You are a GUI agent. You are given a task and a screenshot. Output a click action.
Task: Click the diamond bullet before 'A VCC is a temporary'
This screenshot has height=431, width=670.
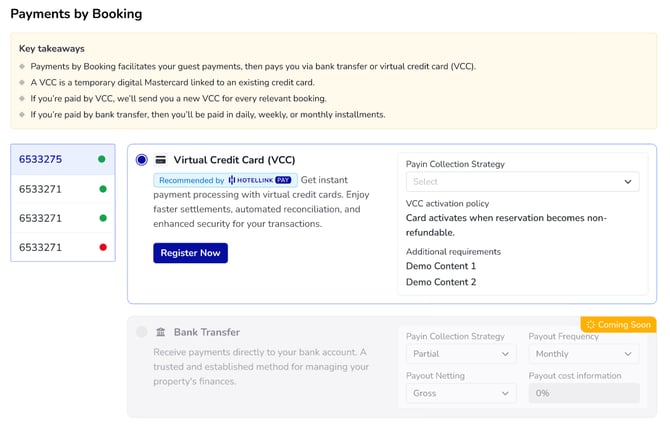[21, 83]
